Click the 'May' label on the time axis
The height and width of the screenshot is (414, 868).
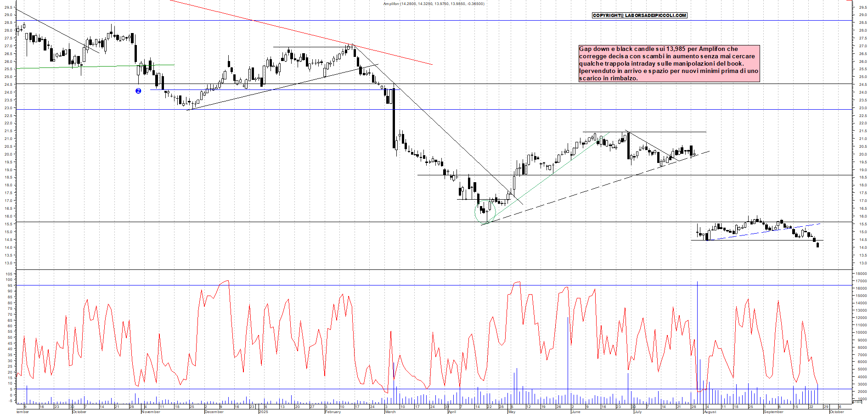(x=512, y=412)
